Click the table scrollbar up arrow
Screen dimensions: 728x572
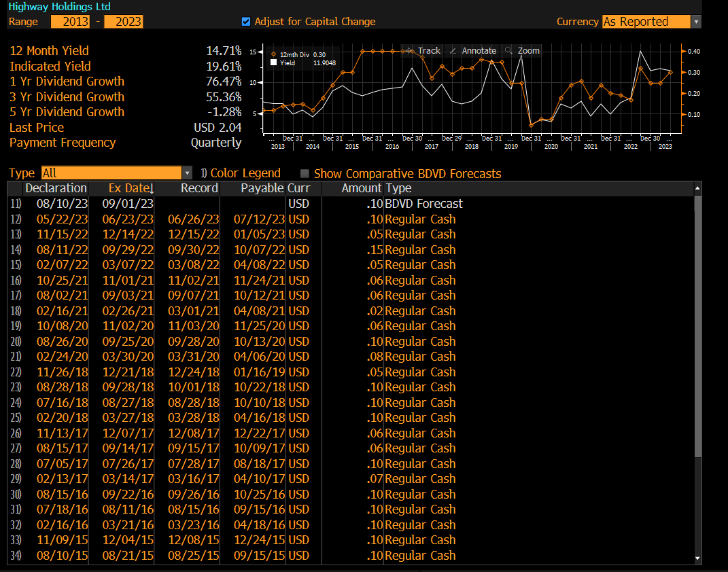pos(697,188)
